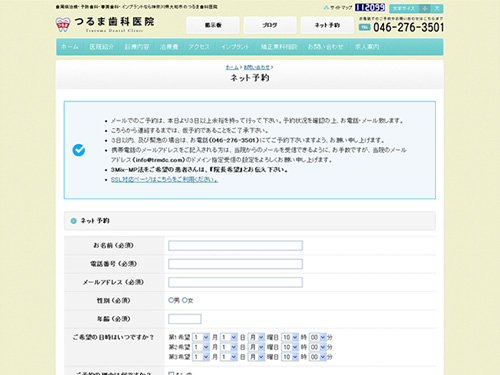Focus the お名前 input field
Screen dimensions: 500x375
(235, 246)
